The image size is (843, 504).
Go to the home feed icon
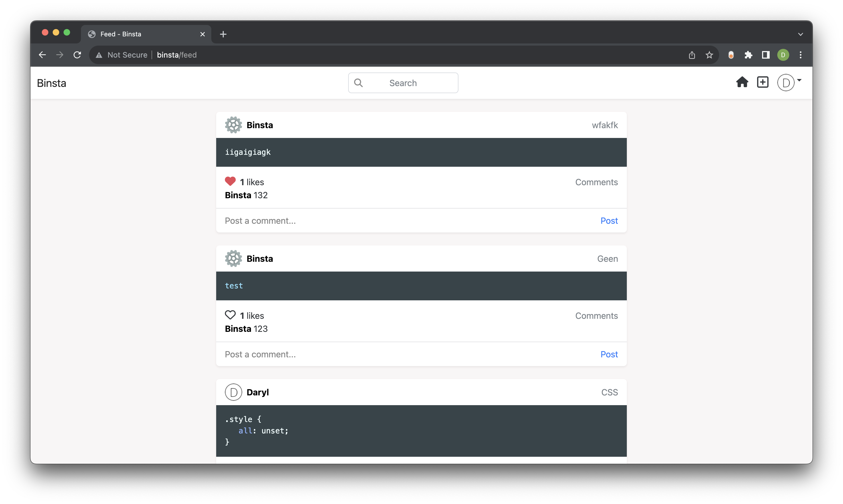click(x=742, y=82)
